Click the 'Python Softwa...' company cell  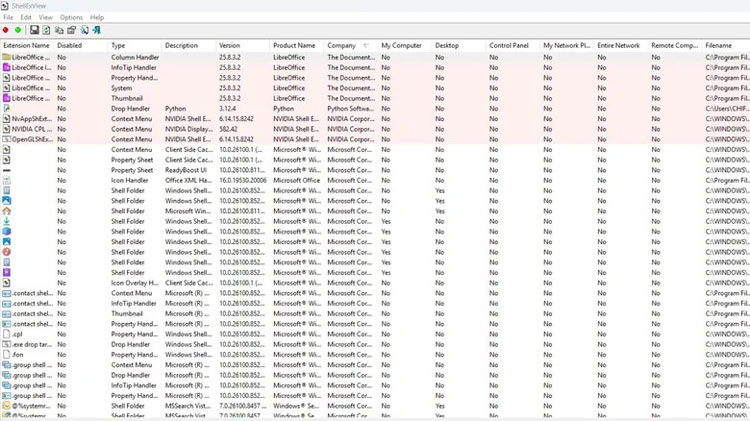pos(351,109)
